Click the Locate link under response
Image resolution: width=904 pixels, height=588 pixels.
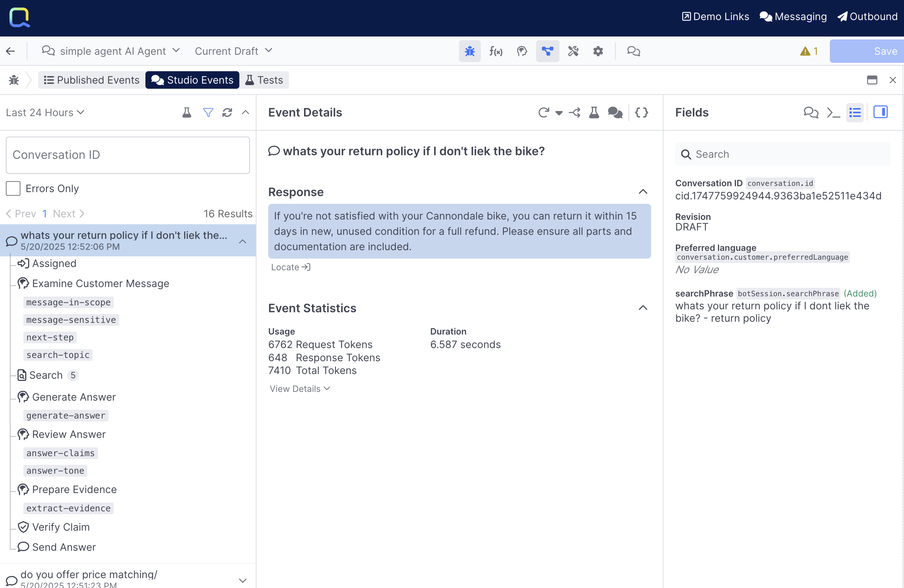(x=290, y=267)
